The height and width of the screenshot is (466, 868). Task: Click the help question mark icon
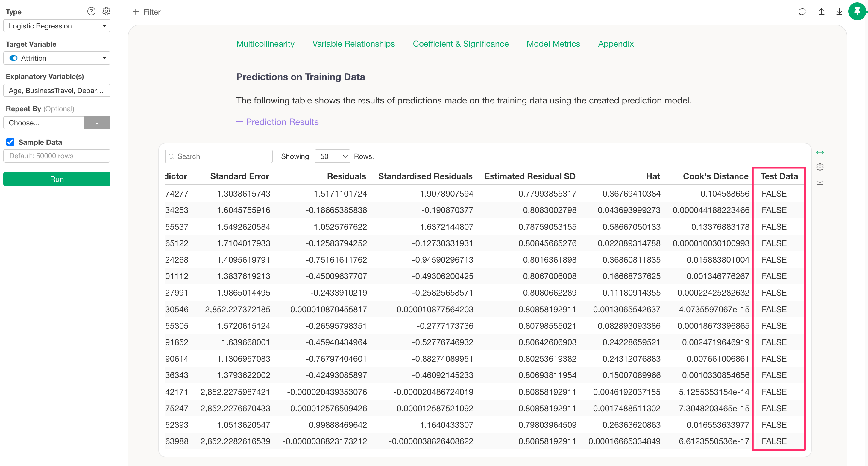(x=91, y=11)
